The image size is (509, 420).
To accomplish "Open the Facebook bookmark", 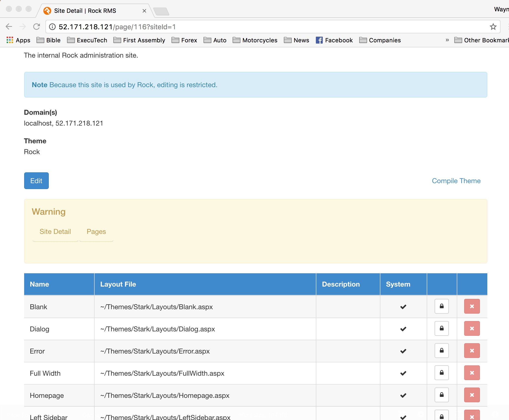I will [334, 40].
